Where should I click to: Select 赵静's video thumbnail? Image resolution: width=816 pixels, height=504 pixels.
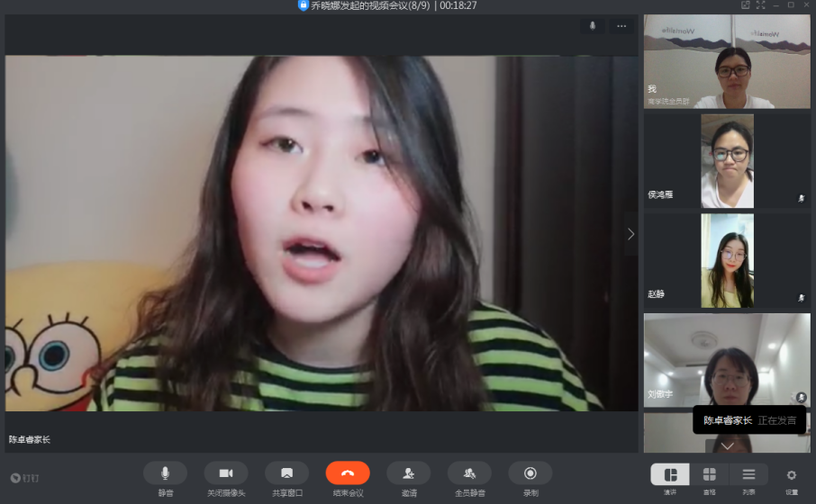(727, 260)
